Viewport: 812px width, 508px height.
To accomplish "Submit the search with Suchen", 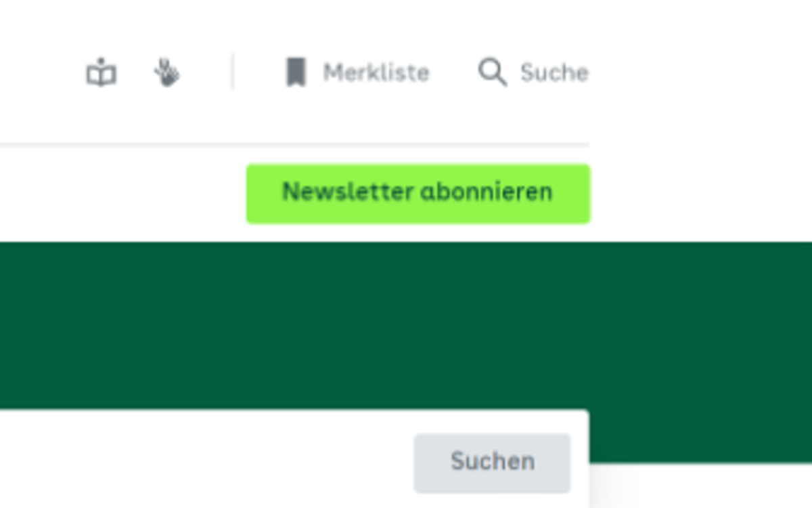I will click(492, 463).
